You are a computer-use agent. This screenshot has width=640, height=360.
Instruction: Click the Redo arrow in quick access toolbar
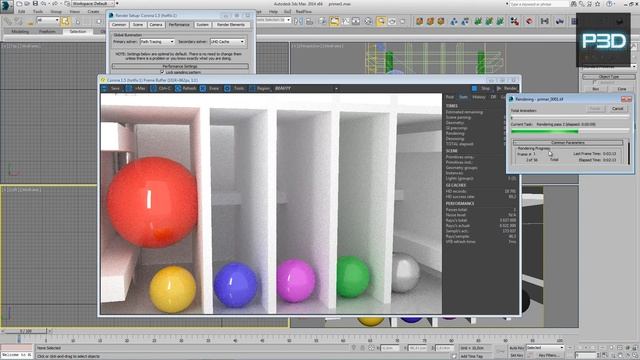(x=56, y=4)
